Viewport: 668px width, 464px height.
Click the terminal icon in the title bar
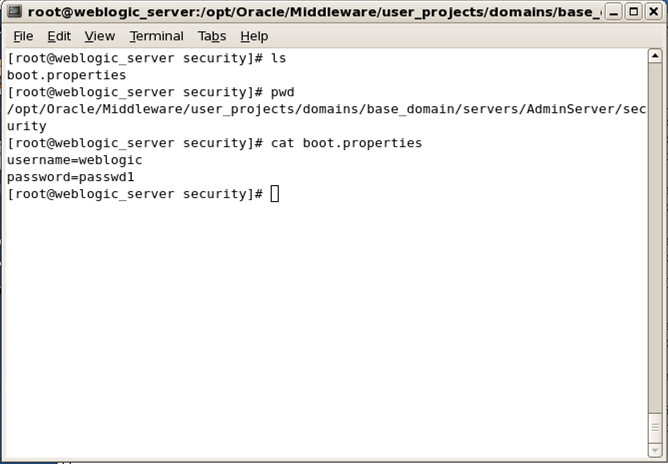[x=14, y=11]
